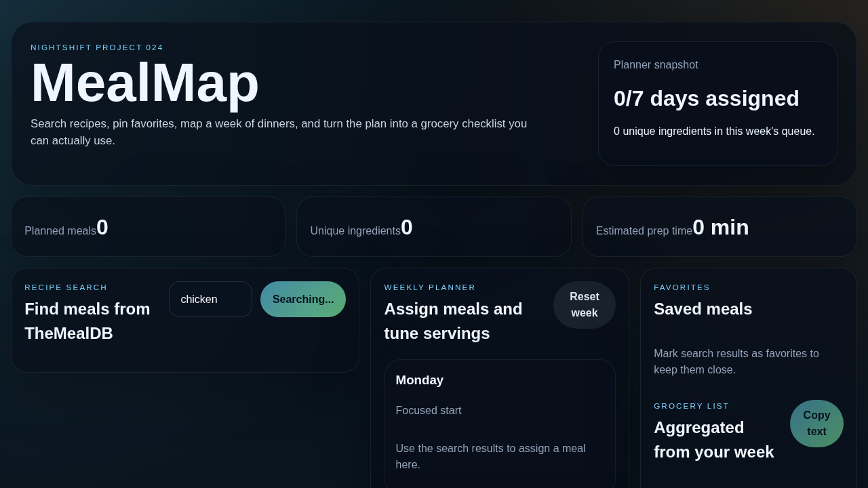The width and height of the screenshot is (868, 488).
Task: Click the Saved meals heading
Action: click(x=703, y=309)
